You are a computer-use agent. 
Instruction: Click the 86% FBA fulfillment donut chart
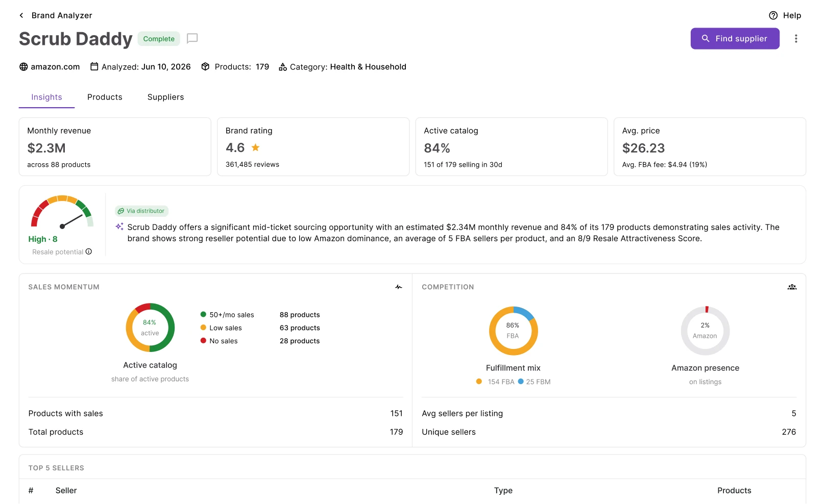point(513,331)
